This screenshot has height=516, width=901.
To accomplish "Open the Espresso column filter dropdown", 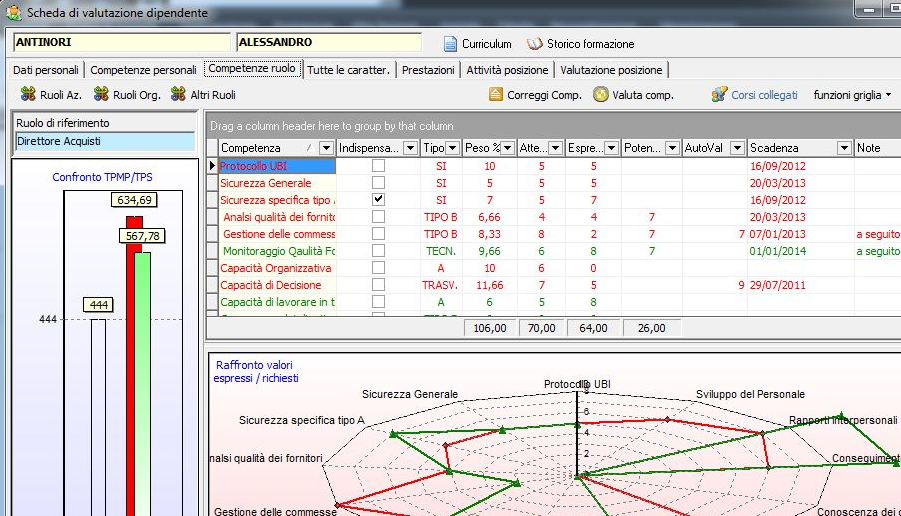I will 611,148.
